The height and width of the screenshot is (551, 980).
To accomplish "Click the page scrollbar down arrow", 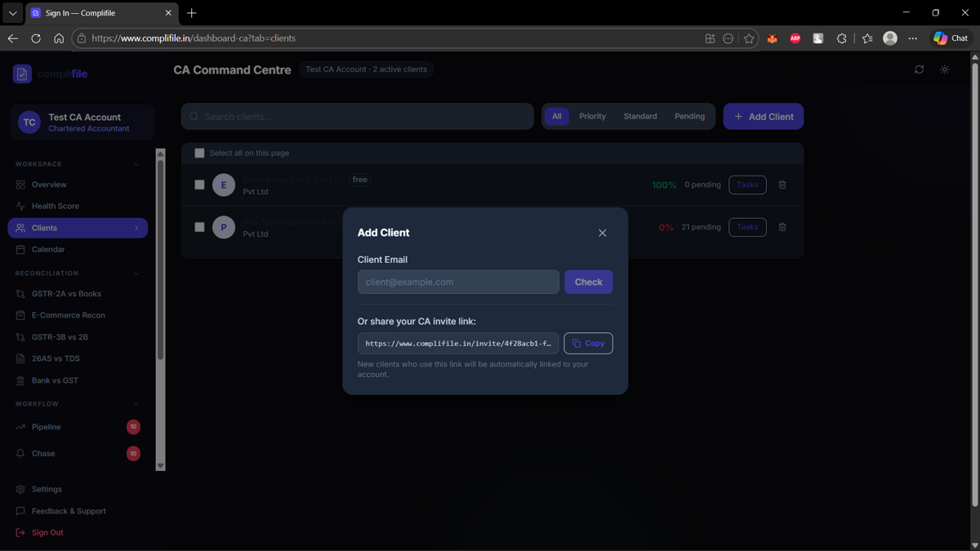I will point(974,545).
